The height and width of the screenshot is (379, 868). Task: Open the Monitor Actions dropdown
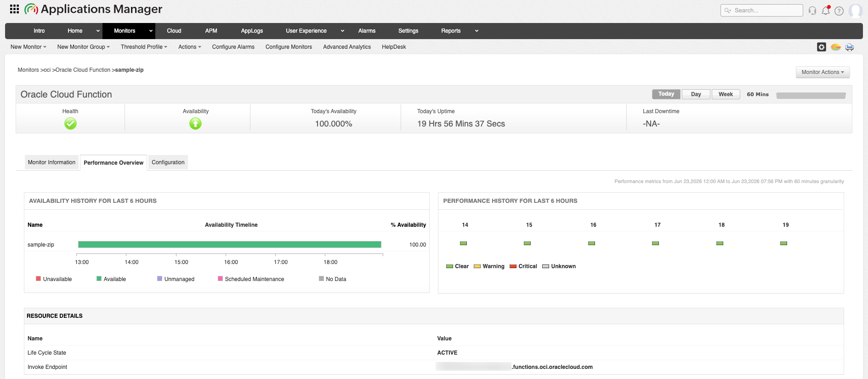pos(823,72)
